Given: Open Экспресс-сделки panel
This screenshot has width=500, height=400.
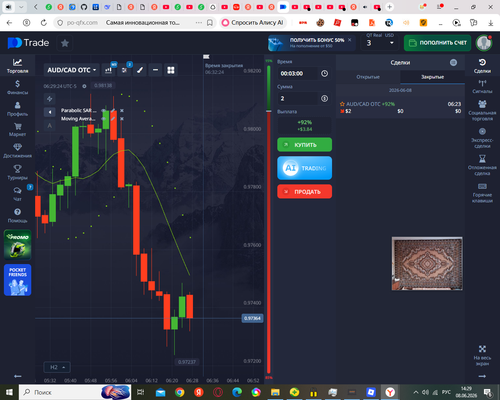Looking at the screenshot, I should [482, 138].
